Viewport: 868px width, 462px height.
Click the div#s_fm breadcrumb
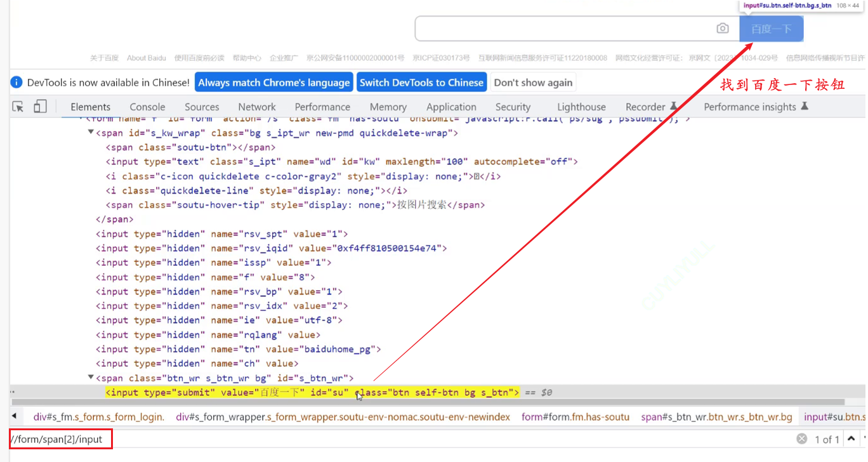(99, 417)
